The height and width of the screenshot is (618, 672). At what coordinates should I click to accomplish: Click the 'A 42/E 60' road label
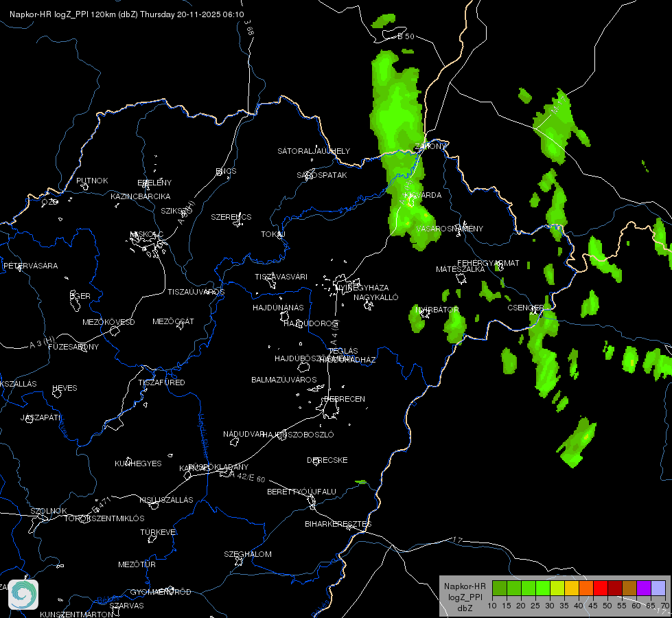247,477
